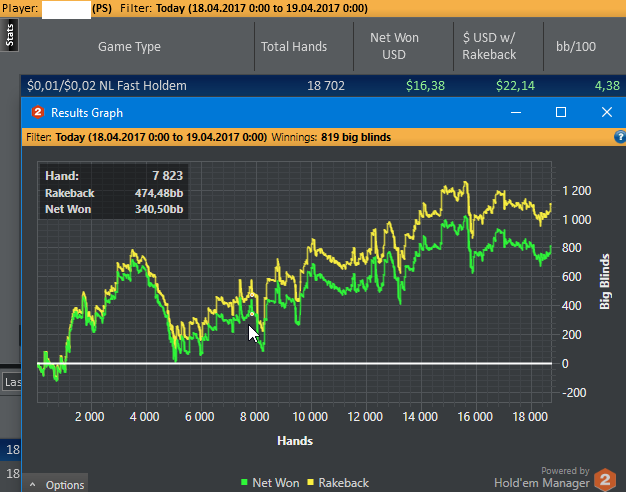Click the $22,14 rakeback value
The height and width of the screenshot is (492, 626).
515,85
